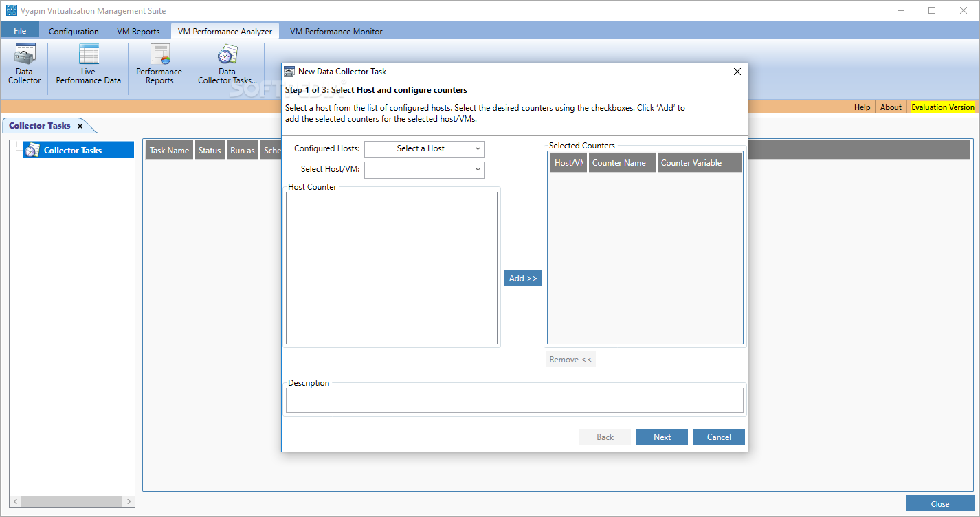The height and width of the screenshot is (517, 980).
Task: Click the Add >> button
Action: (523, 278)
